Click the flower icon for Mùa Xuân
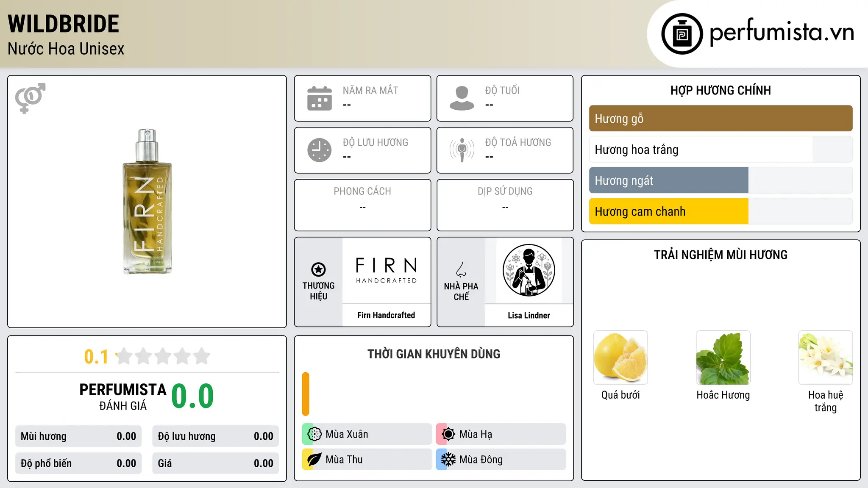Screen dimensions: 868x488 point(314,434)
